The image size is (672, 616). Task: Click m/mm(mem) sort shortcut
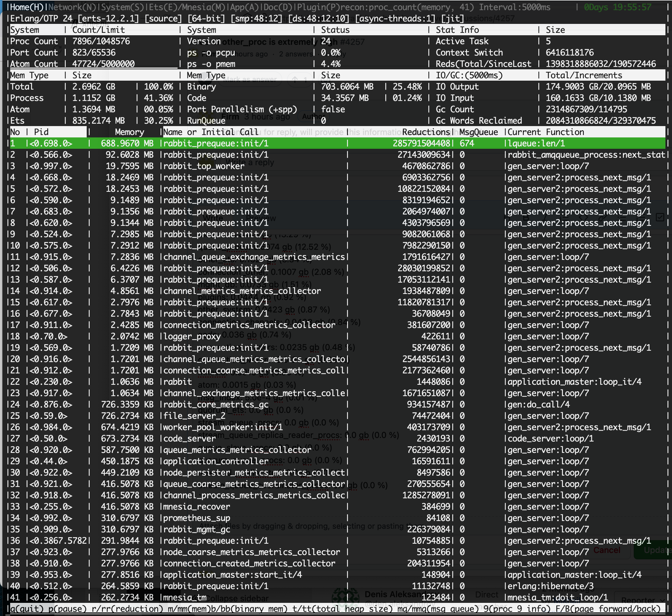190,609
